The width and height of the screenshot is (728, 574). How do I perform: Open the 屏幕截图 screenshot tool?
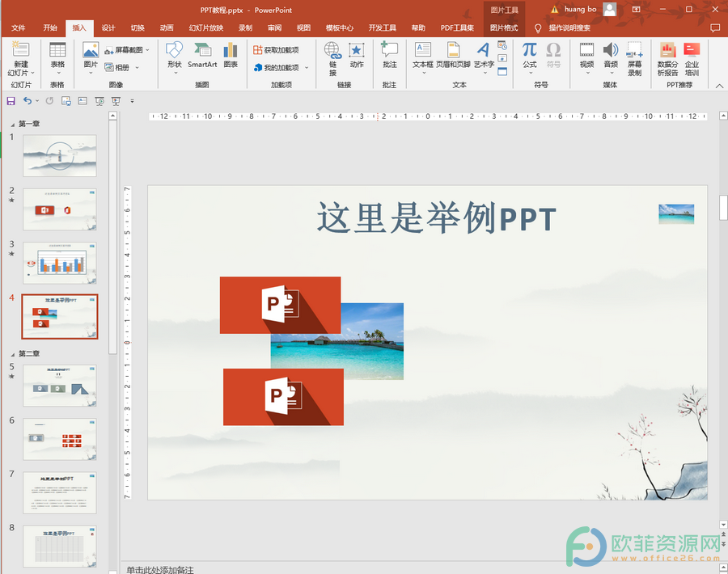124,49
